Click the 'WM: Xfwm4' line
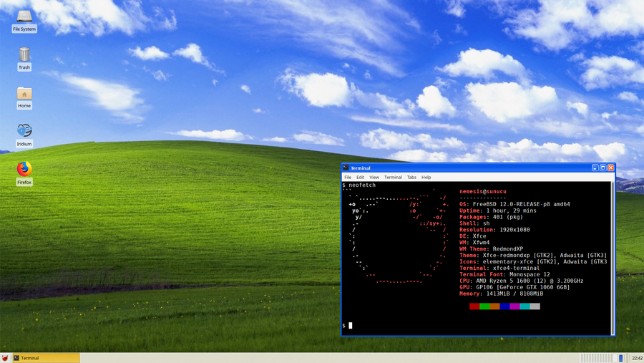Viewport: 644px width, 363px height. click(x=474, y=243)
